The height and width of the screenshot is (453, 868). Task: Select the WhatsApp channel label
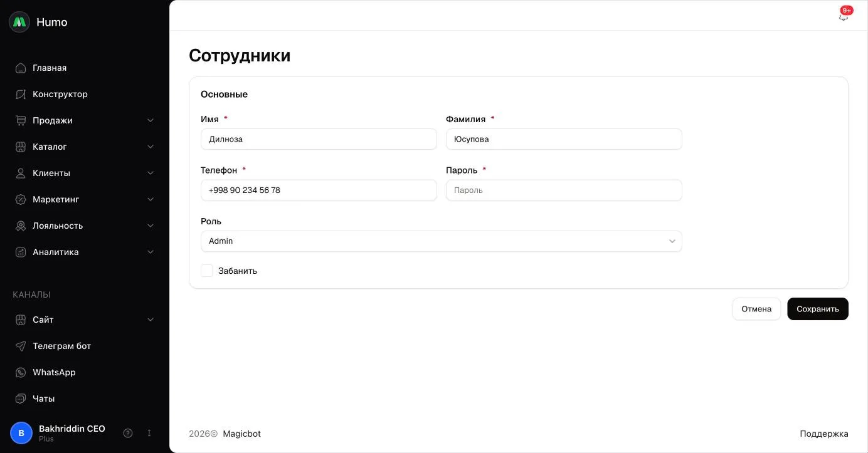pos(54,372)
